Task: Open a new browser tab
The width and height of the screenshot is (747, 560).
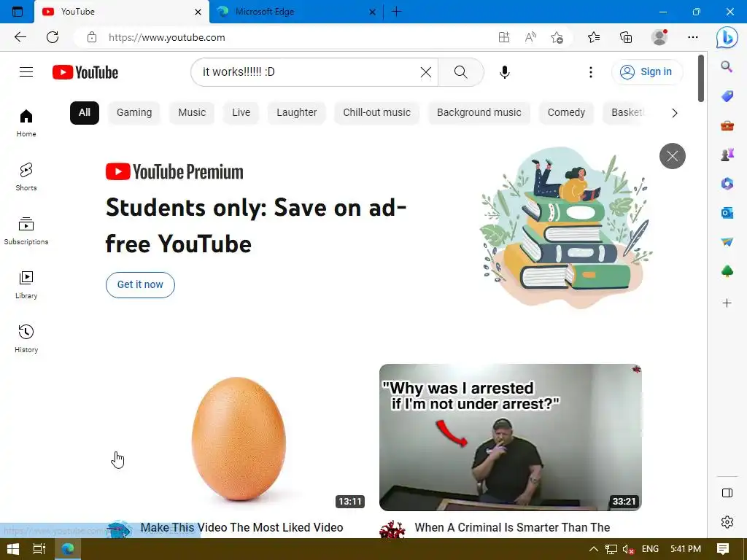Action: point(396,12)
